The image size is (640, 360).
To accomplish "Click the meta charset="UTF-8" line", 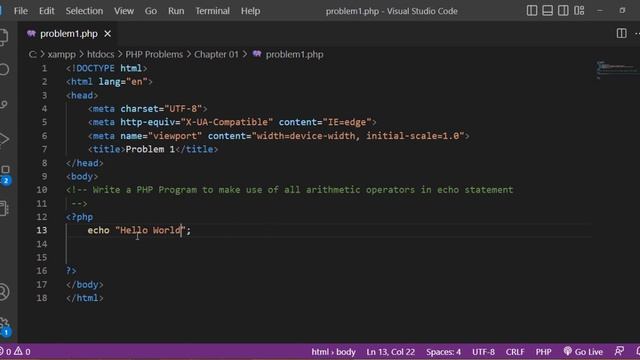I will click(147, 109).
